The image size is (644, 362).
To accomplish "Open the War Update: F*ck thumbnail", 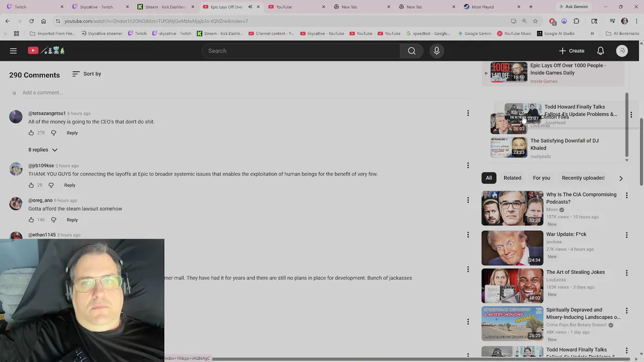I will (x=512, y=248).
